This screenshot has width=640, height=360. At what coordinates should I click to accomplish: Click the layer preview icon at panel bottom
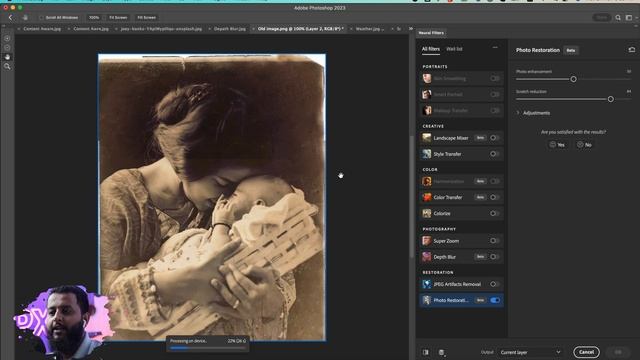coord(441,352)
